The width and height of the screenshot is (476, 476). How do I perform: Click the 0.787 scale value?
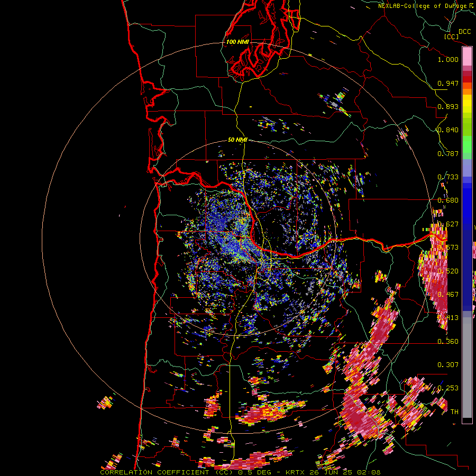[448, 153]
